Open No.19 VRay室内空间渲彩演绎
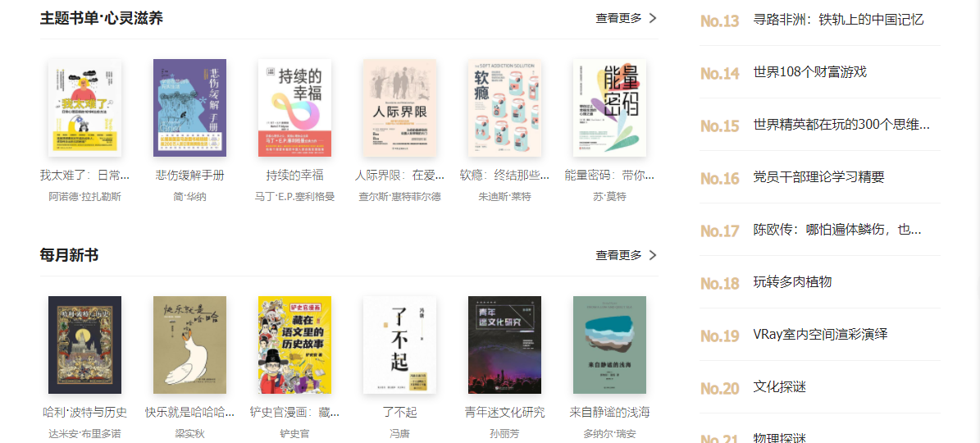The width and height of the screenshot is (980, 443). pyautogui.click(x=821, y=334)
